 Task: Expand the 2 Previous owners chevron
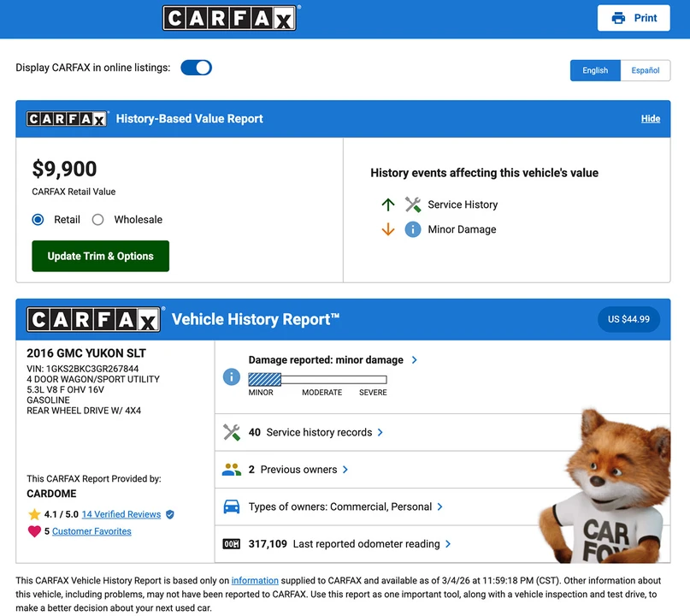pyautogui.click(x=345, y=470)
